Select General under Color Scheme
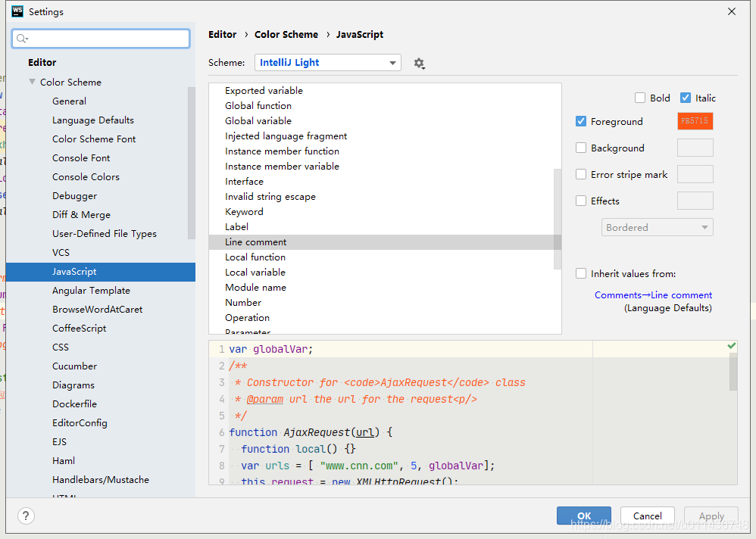The width and height of the screenshot is (756, 539). [x=69, y=101]
